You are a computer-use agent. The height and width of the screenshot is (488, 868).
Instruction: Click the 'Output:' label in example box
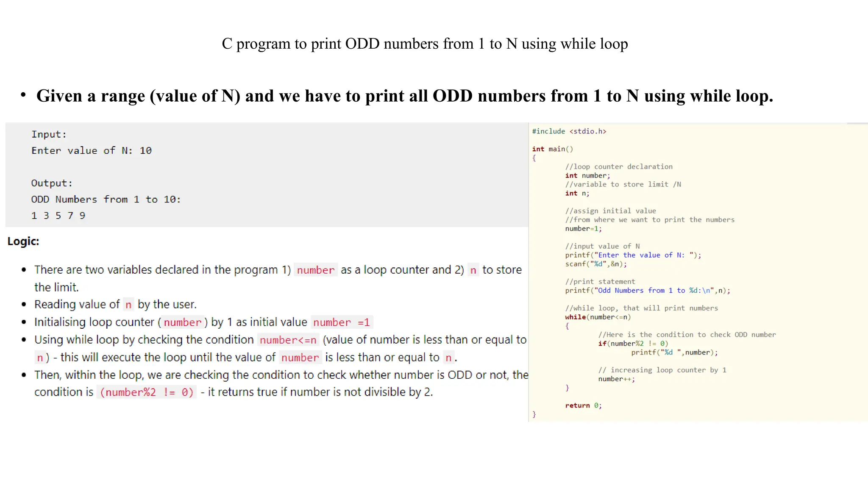coord(52,183)
